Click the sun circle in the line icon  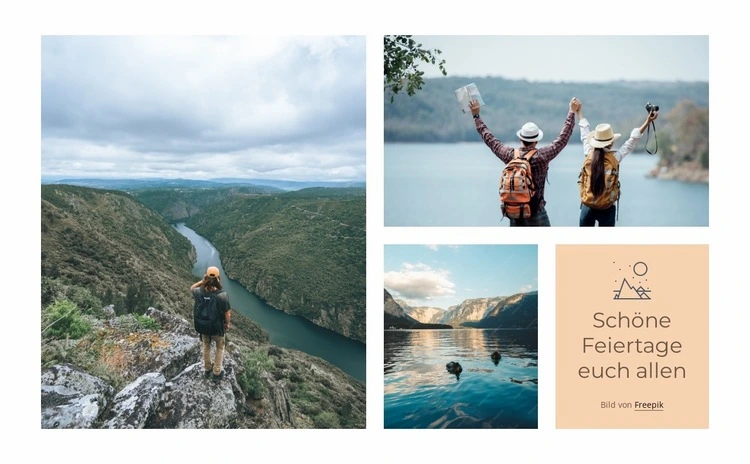tap(640, 269)
